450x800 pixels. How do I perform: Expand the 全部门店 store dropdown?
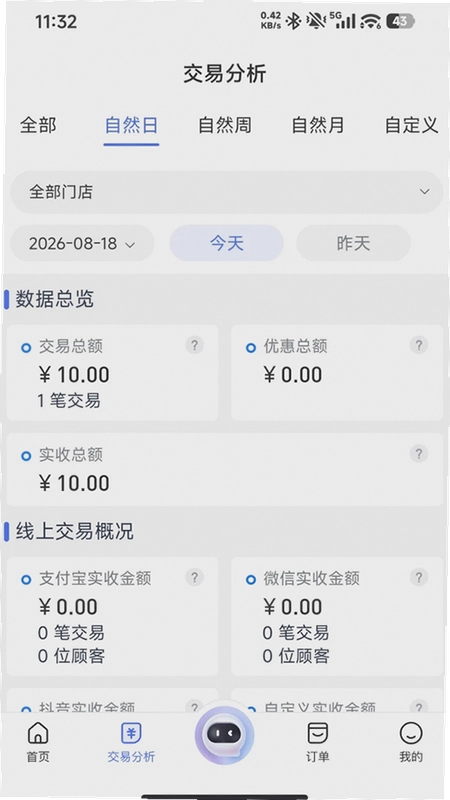226,192
